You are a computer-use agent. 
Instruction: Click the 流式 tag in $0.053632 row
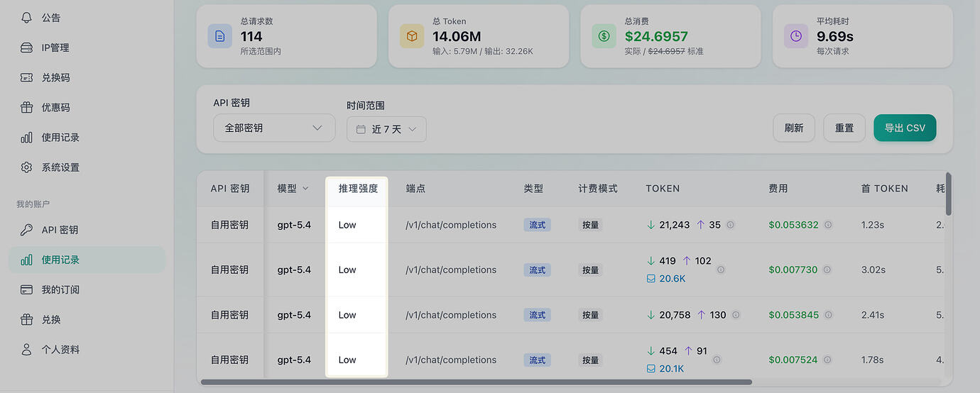point(538,225)
